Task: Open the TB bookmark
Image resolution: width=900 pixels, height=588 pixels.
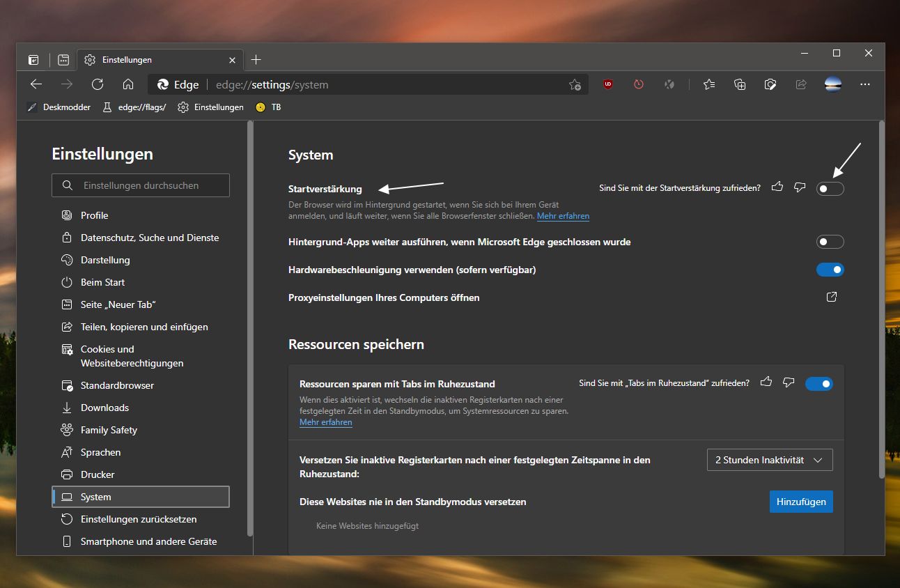Action: pos(269,107)
